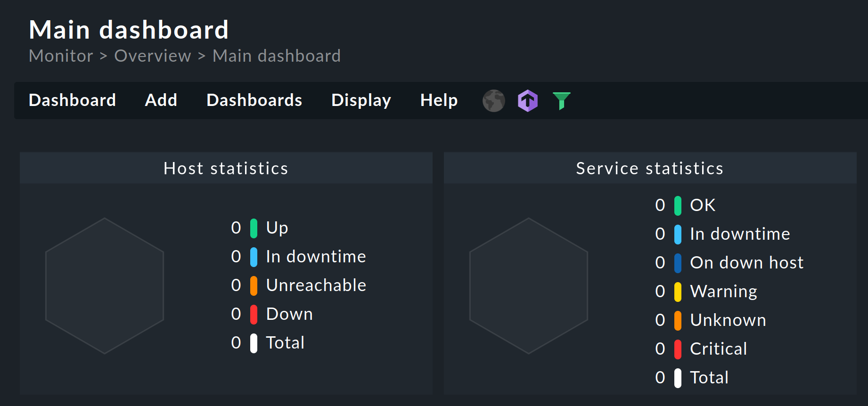868x406 pixels.
Task: Click the green color bar beside Up
Action: [254, 228]
